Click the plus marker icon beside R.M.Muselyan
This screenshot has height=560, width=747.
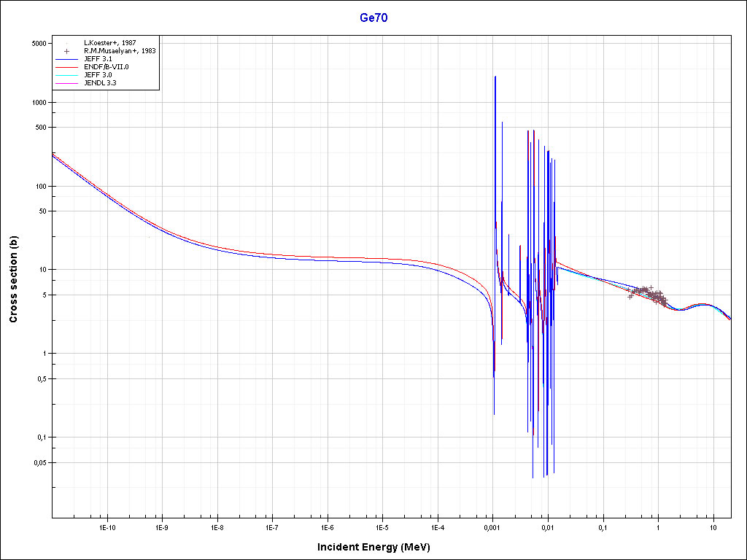[x=66, y=51]
